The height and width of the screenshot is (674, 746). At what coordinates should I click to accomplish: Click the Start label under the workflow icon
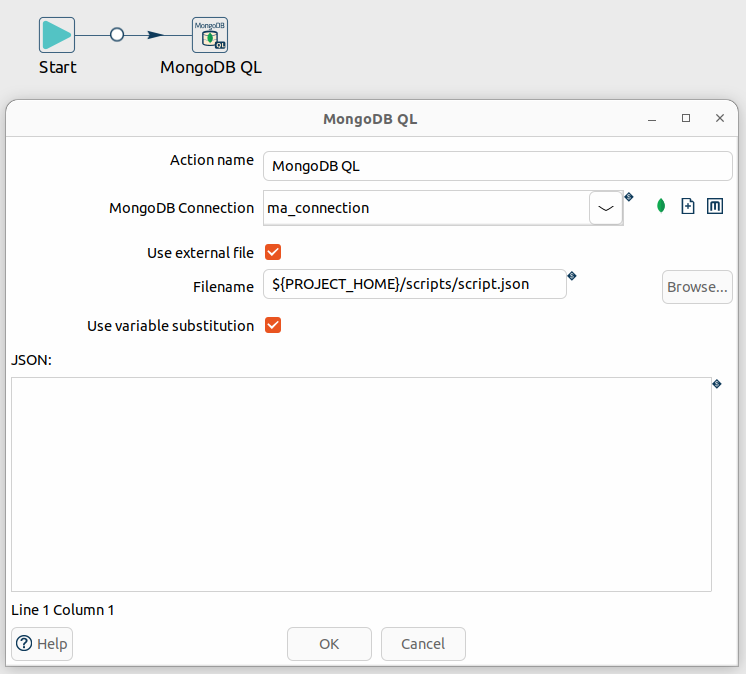point(58,68)
